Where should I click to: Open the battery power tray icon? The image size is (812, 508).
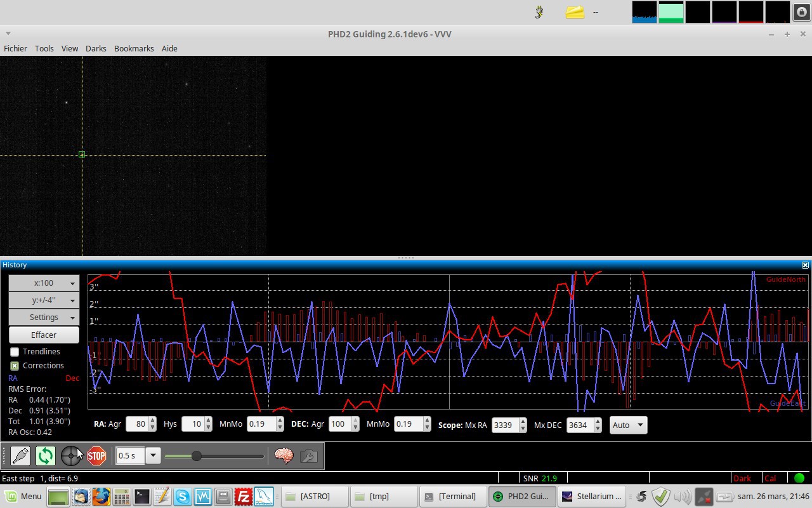pyautogui.click(x=724, y=497)
